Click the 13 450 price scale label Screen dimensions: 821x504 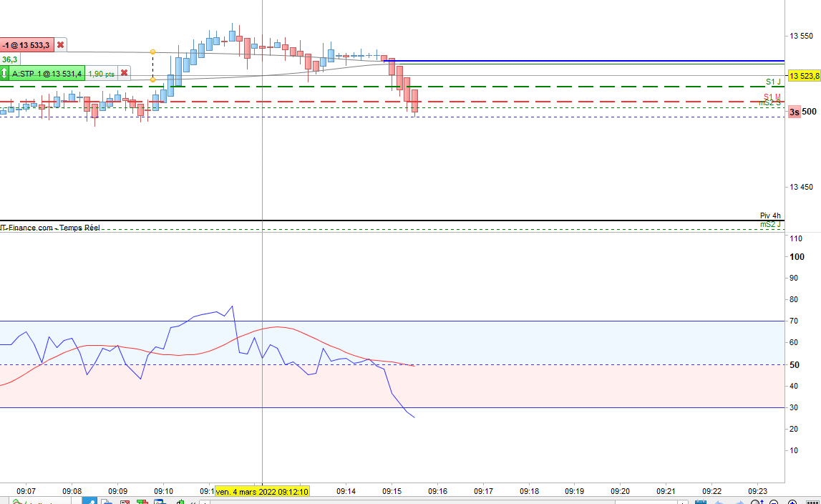(x=801, y=187)
